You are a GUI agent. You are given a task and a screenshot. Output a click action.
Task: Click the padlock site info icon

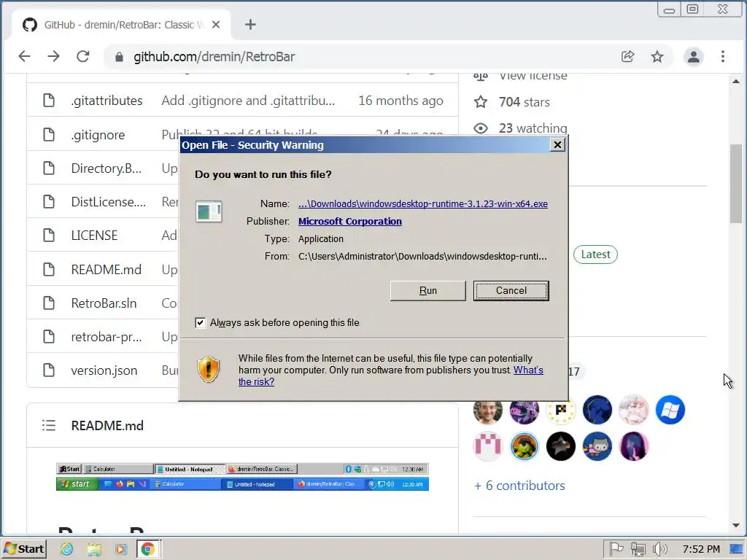[x=119, y=57]
